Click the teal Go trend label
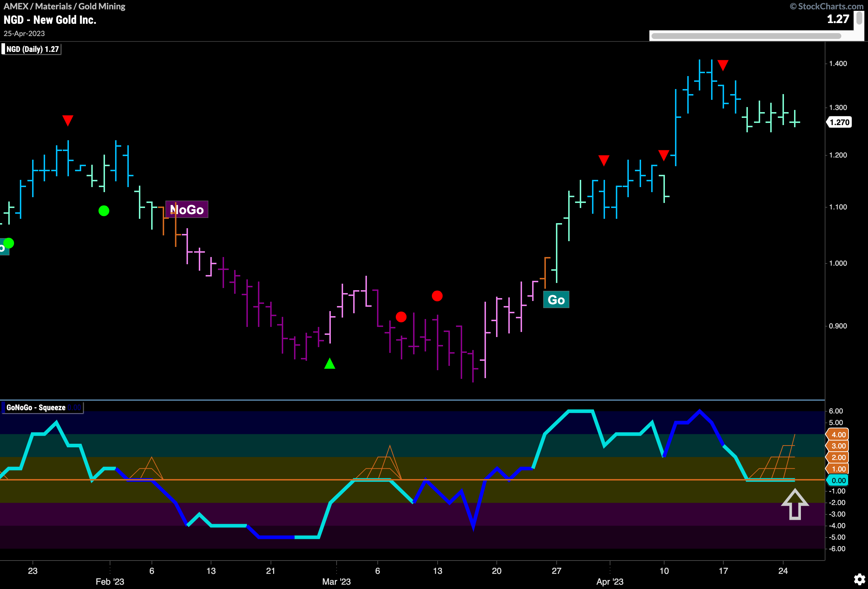The height and width of the screenshot is (589, 868). (x=556, y=300)
